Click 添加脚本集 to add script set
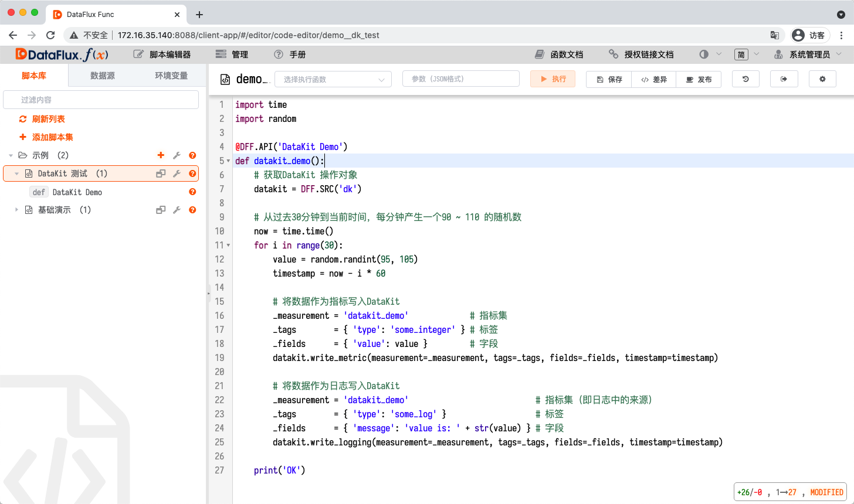Image resolution: width=854 pixels, height=504 pixels. coord(46,137)
